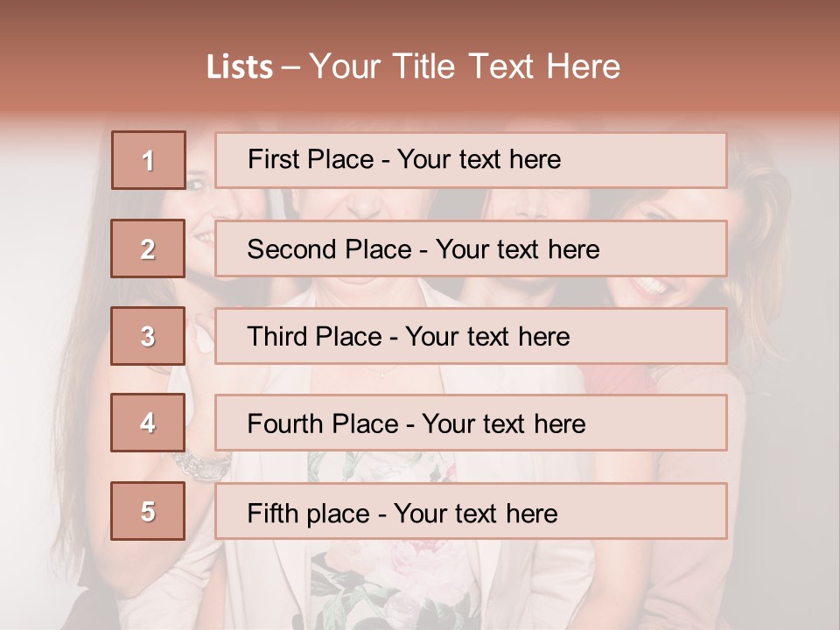The height and width of the screenshot is (630, 840).
Task: Click the number 2 box
Action: pos(148,248)
